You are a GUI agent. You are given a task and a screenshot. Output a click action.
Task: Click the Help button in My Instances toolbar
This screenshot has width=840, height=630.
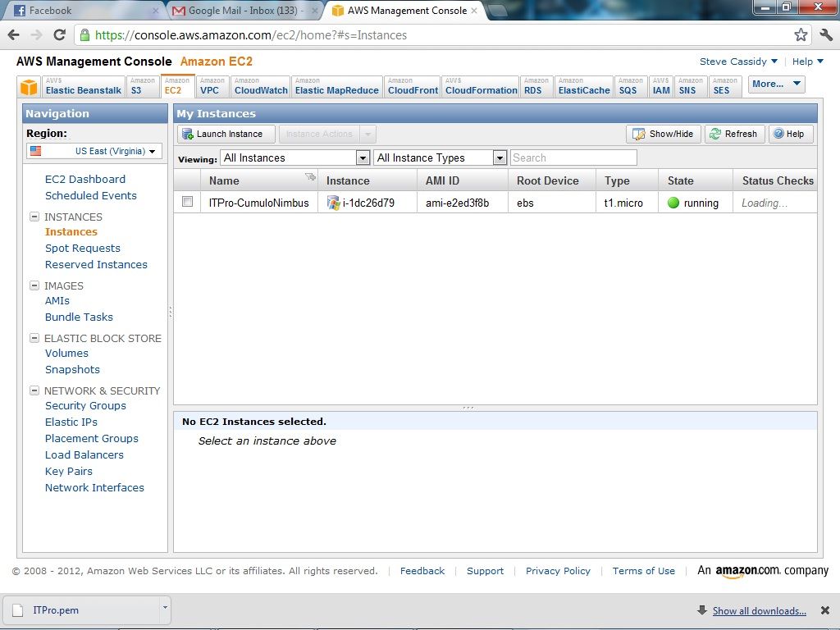click(x=791, y=134)
